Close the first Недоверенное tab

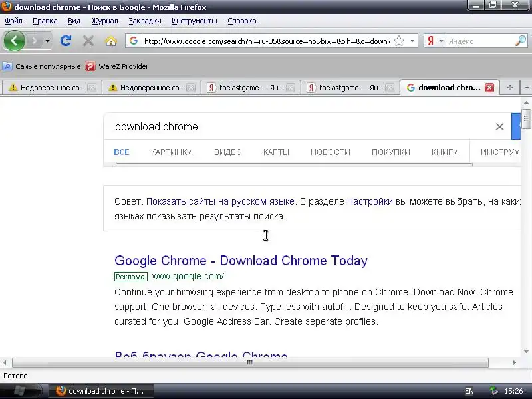click(x=91, y=88)
